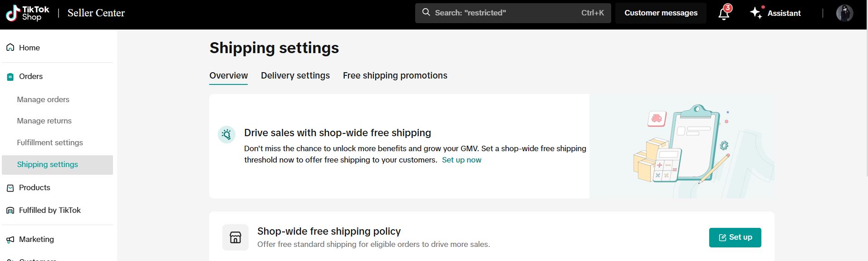Open the Free shipping promotions tab

pos(395,76)
